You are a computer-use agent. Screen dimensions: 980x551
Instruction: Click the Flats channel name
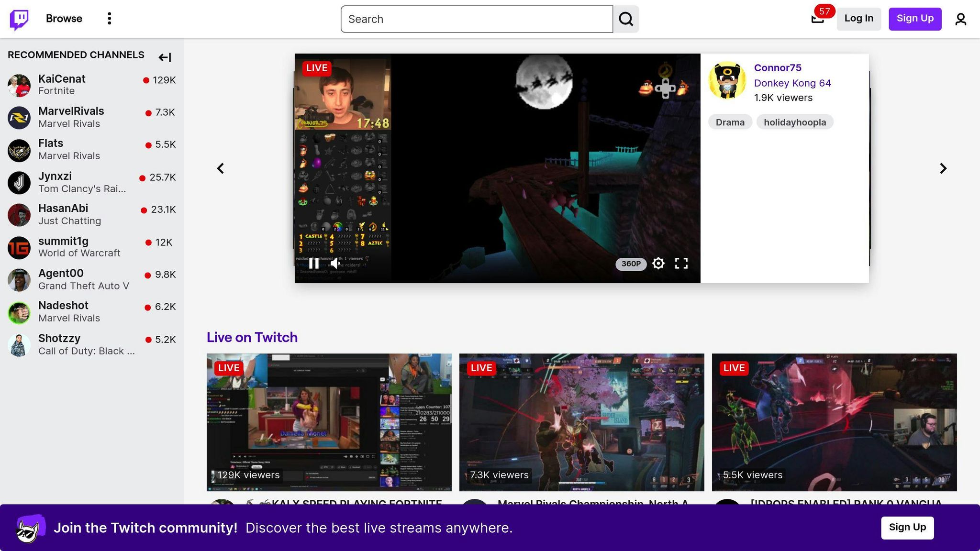click(51, 143)
